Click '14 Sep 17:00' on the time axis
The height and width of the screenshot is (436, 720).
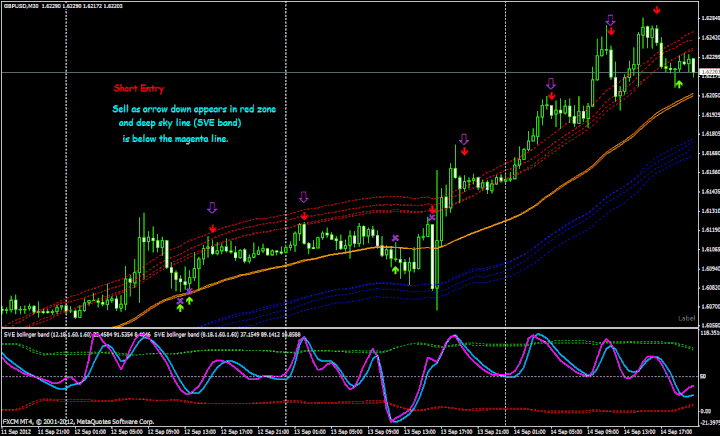point(678,432)
